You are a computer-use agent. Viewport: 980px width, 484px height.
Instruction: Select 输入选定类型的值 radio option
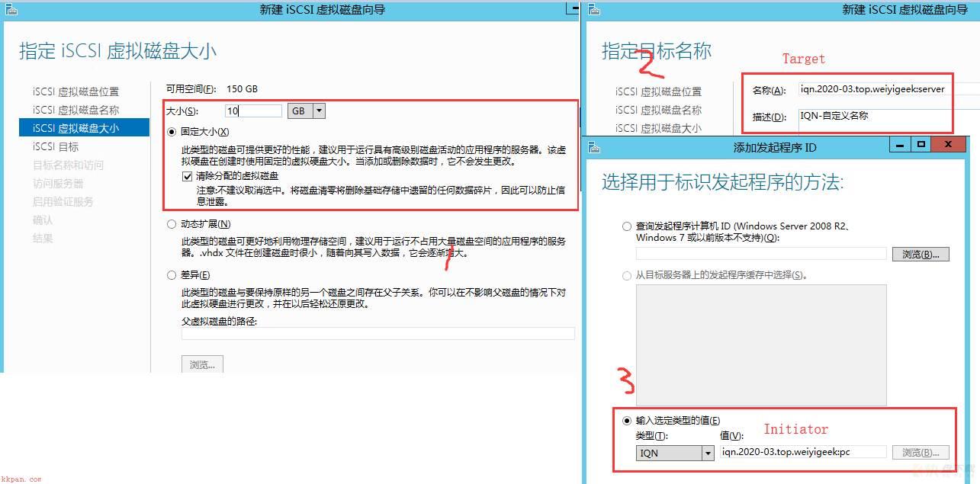coord(627,421)
